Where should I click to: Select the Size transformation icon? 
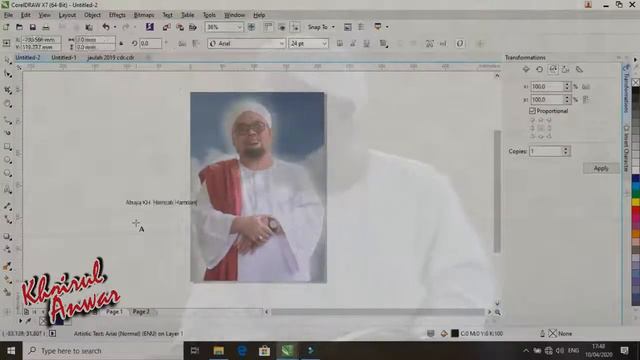click(566, 69)
